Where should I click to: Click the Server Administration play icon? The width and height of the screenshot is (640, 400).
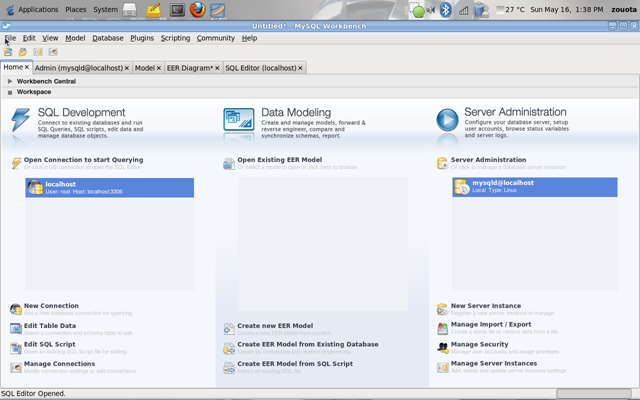447,120
